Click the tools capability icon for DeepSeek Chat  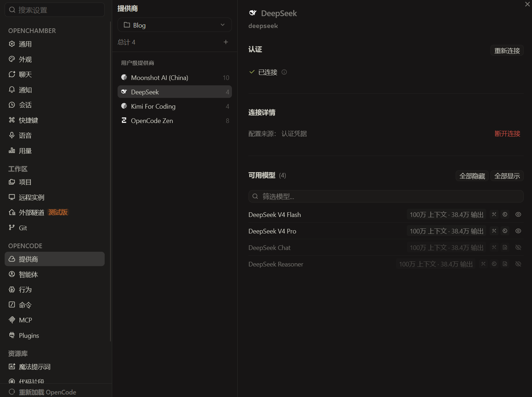click(x=494, y=247)
